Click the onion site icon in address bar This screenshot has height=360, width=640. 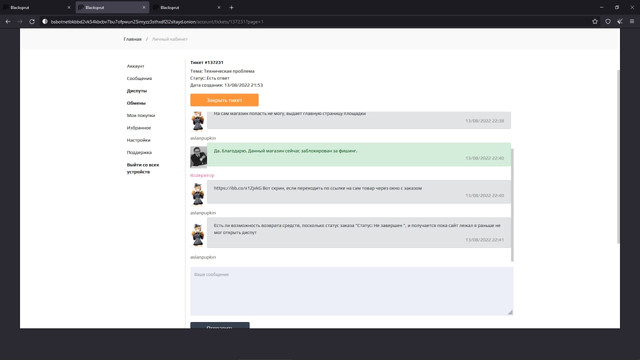45,22
